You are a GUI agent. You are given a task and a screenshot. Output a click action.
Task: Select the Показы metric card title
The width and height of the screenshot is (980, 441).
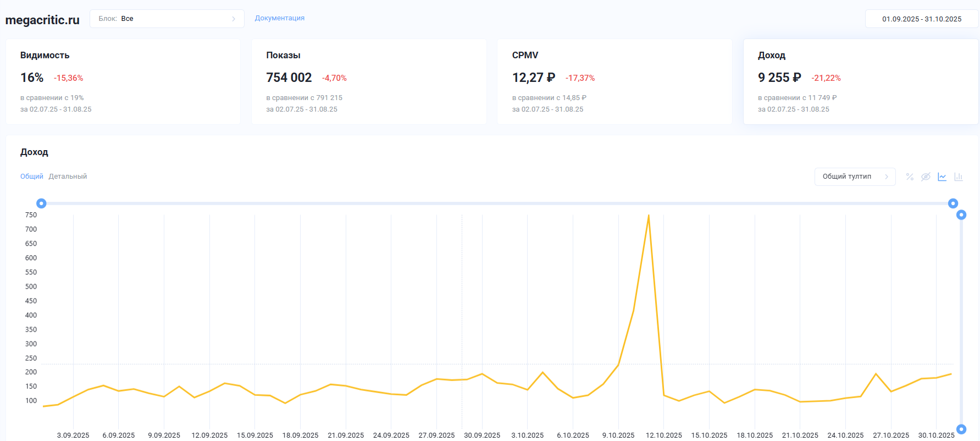tap(283, 56)
